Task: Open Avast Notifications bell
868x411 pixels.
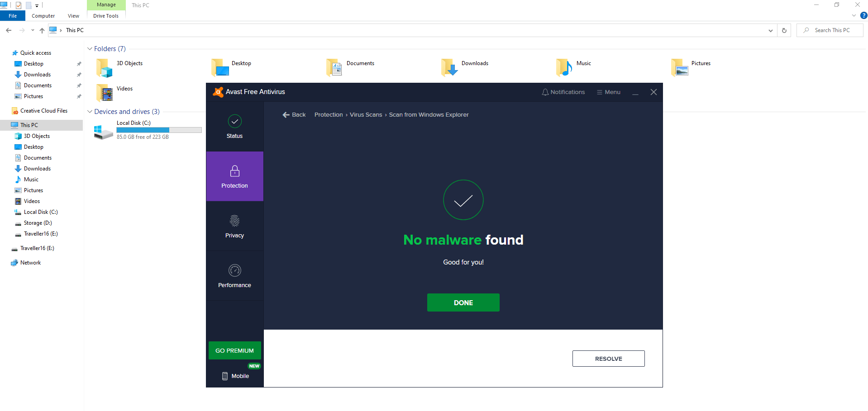Action: [563, 92]
